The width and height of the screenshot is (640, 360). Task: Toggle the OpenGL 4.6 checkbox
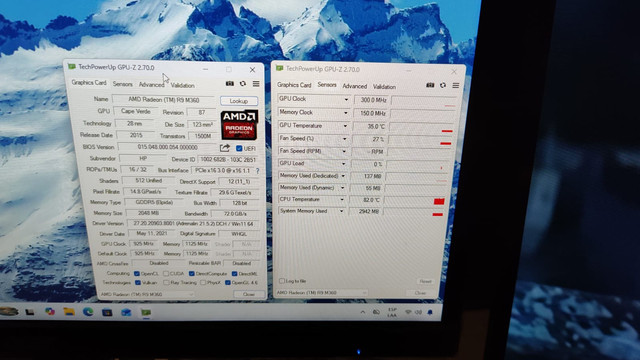coord(228,282)
